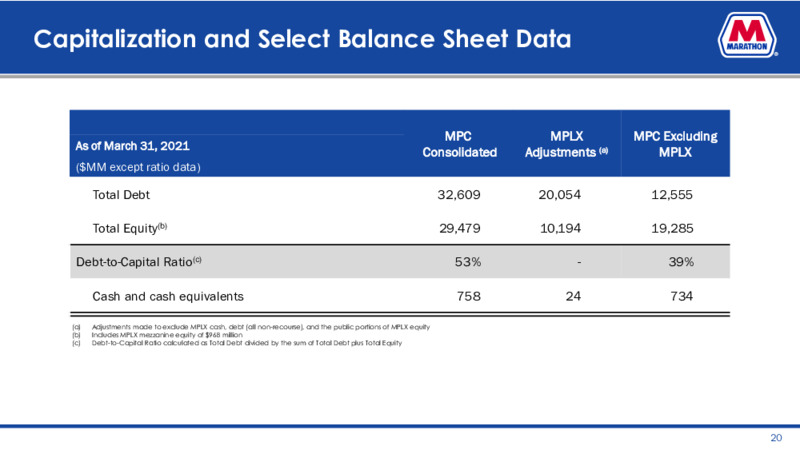Click the 39% ratio value
800x450 pixels.
point(681,262)
